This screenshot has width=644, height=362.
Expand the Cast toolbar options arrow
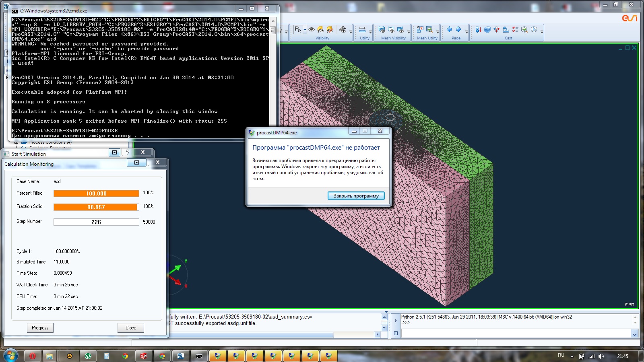pos(542,32)
